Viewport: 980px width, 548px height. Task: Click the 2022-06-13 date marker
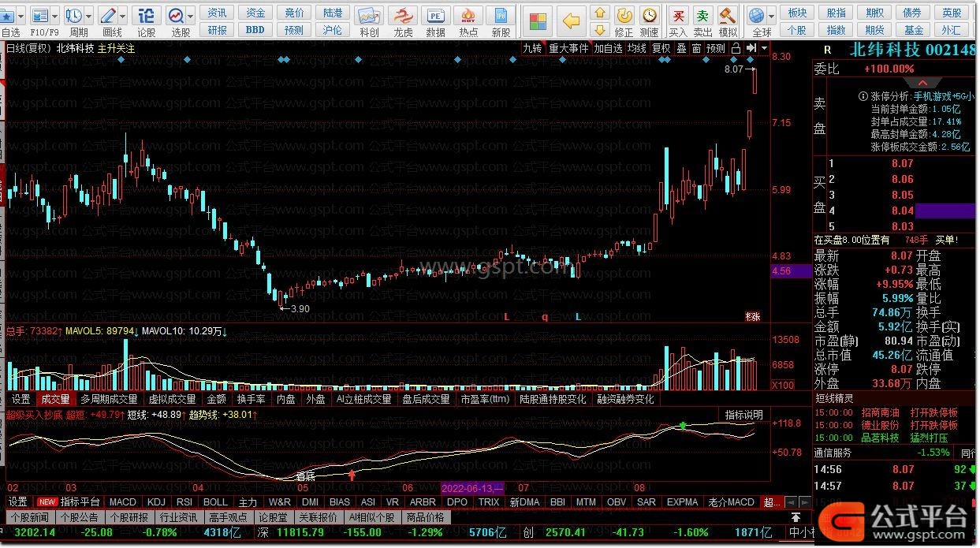click(x=473, y=487)
